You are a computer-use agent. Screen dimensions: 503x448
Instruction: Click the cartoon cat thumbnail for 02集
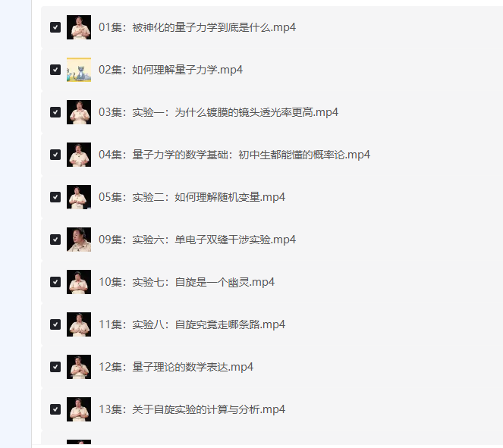(x=79, y=70)
